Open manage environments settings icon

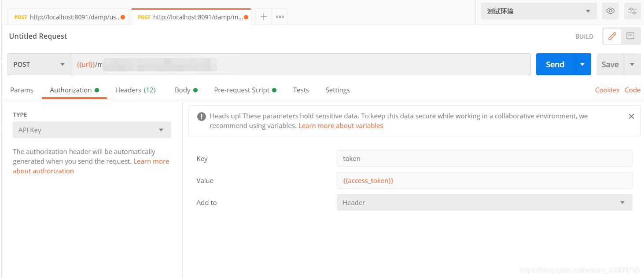[x=633, y=11]
